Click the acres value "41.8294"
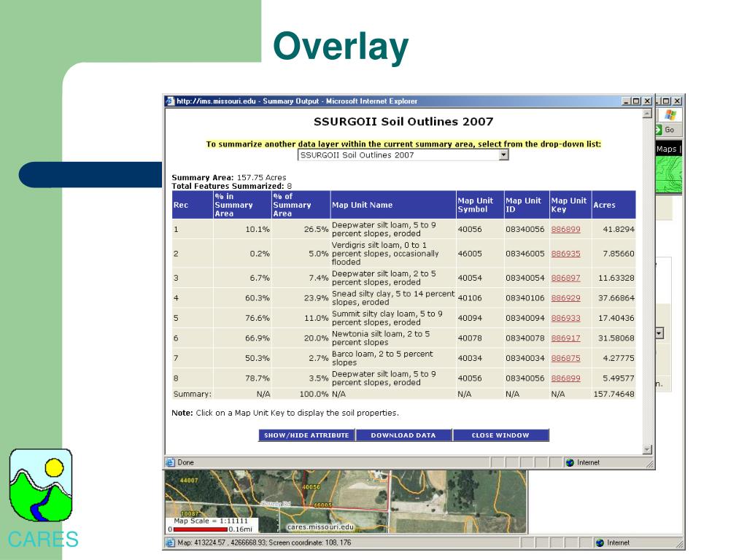The height and width of the screenshot is (560, 747). click(619, 230)
